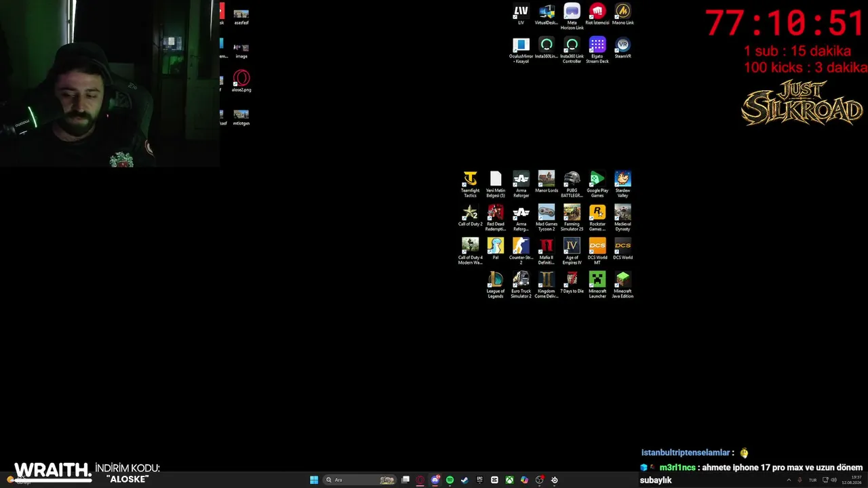Open Copilot from the taskbar
Screen dimensions: 868x488
(x=524, y=480)
